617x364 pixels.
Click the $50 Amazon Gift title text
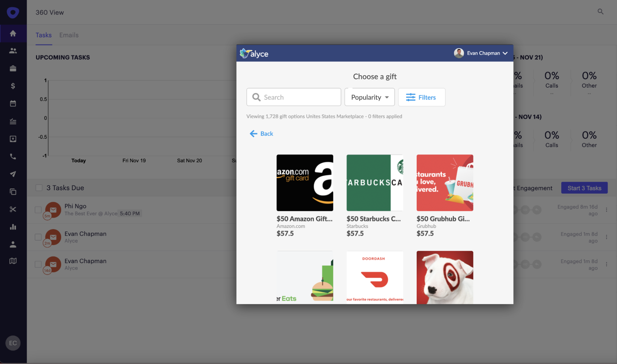tap(304, 219)
